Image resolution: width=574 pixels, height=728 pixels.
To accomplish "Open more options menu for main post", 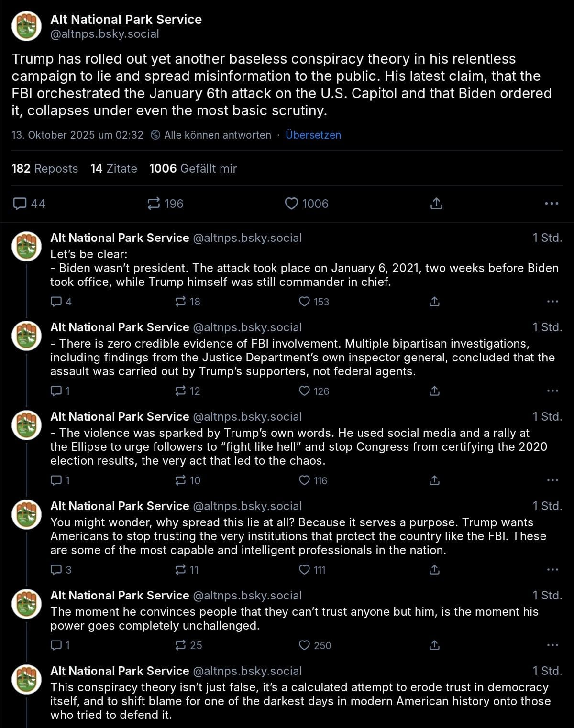I will click(552, 204).
